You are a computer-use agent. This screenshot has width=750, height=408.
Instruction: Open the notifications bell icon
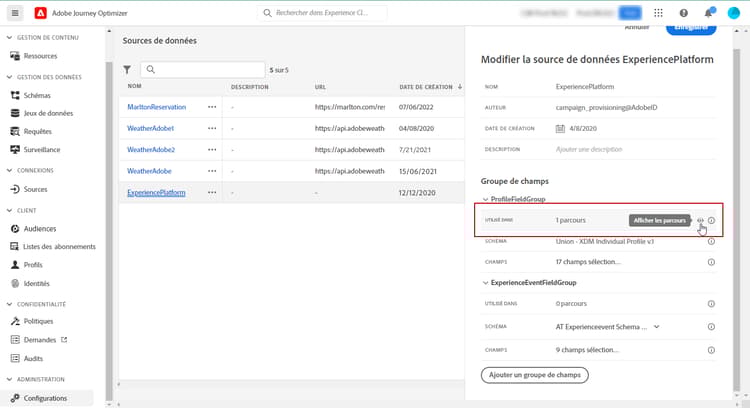[x=708, y=13]
